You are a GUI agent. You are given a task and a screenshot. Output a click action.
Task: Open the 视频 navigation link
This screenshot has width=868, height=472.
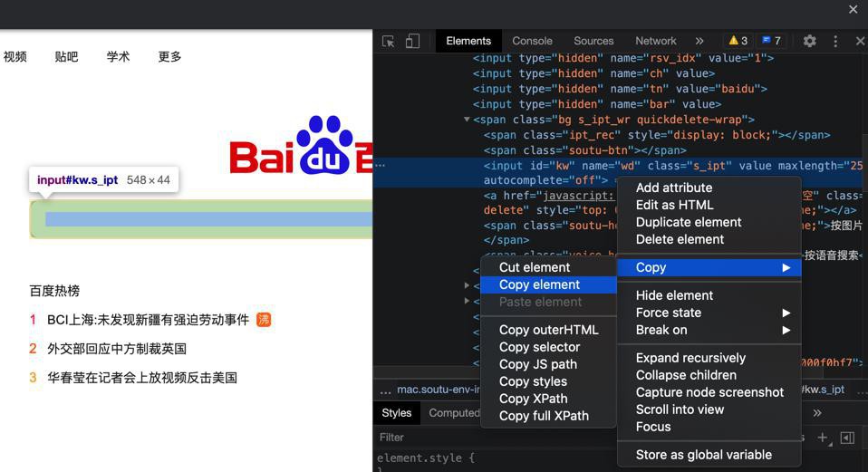[x=14, y=56]
